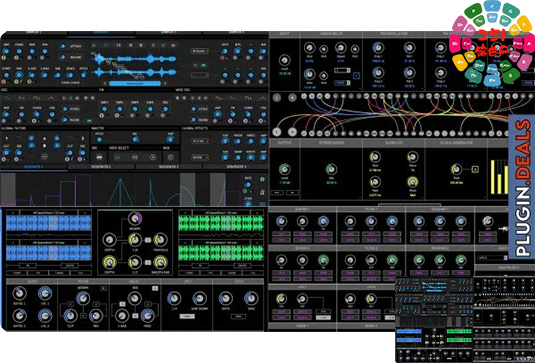Click the dice icon under RND

(171, 157)
